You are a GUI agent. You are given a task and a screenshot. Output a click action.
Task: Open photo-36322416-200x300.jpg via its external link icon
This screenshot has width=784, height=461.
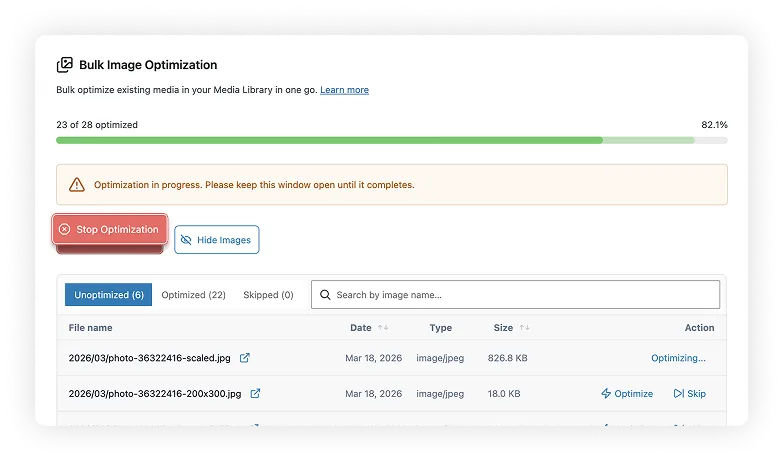pyautogui.click(x=255, y=394)
